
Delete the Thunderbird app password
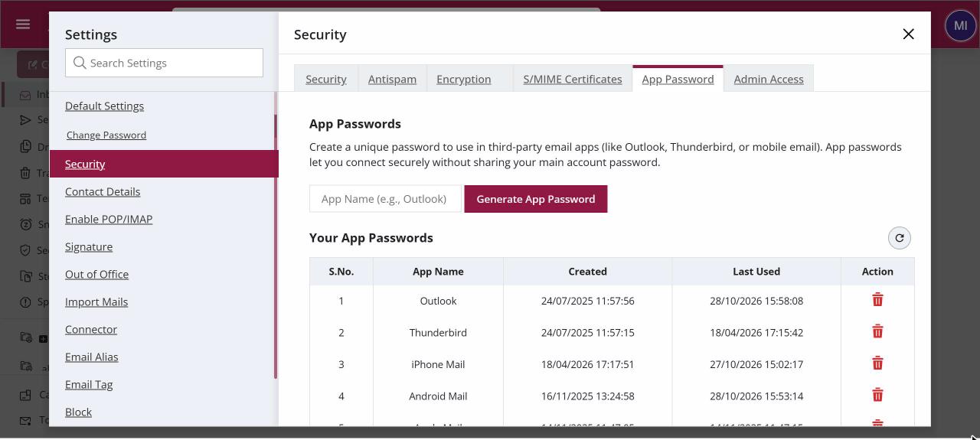877,331
